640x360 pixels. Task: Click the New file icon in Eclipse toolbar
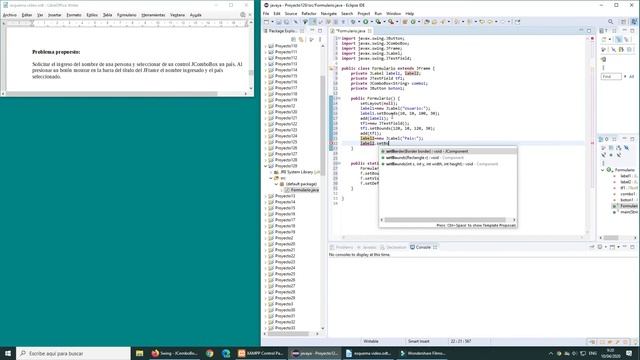(267, 22)
